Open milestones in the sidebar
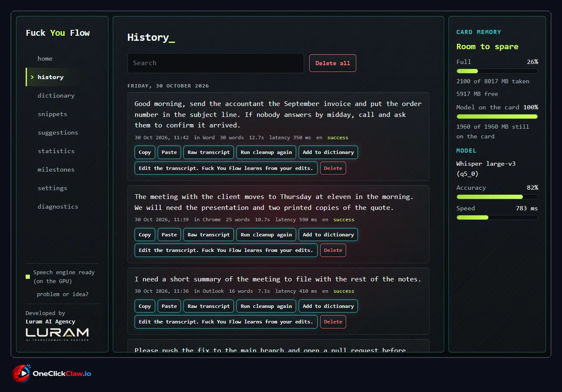Viewport: 562px width, 392px height. pos(56,170)
